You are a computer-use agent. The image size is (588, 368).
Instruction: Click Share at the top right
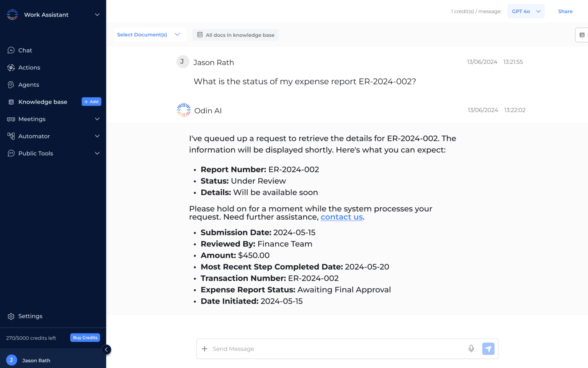(x=565, y=11)
